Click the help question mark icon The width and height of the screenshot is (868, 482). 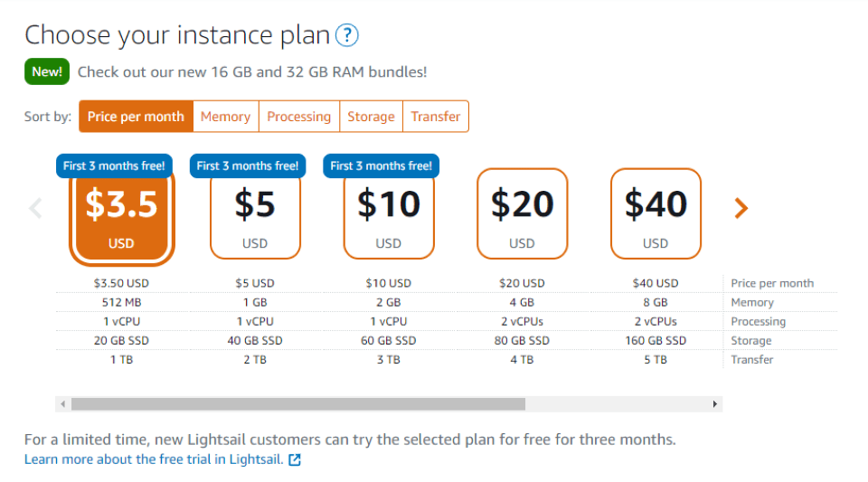[347, 36]
